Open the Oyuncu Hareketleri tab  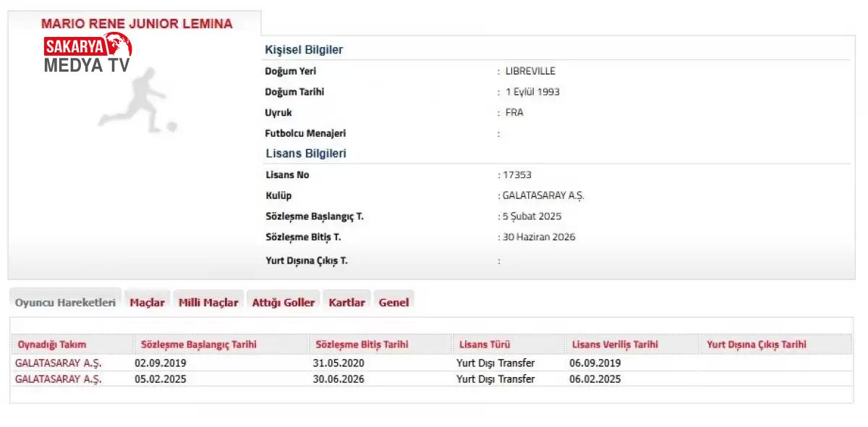point(65,303)
